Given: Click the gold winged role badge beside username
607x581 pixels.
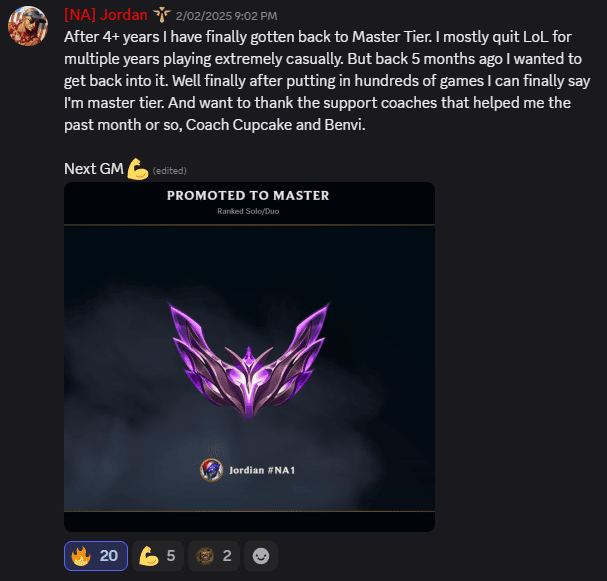Looking at the screenshot, I should 162,15.
